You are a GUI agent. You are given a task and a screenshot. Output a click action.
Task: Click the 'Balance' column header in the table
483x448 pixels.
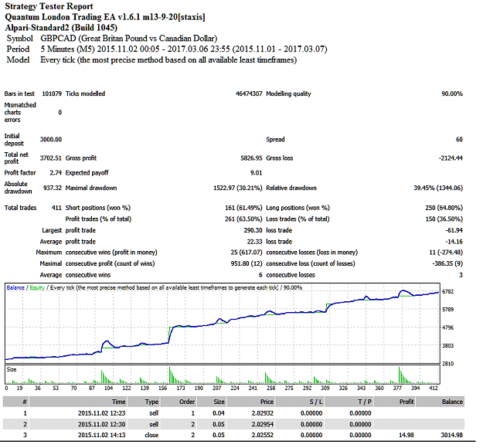440,402
